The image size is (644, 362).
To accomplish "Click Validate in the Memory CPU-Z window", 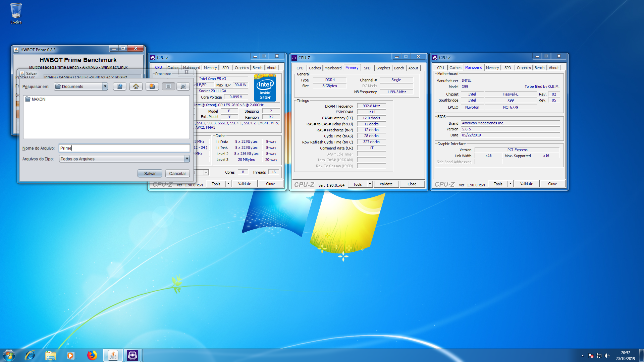I will click(x=386, y=184).
